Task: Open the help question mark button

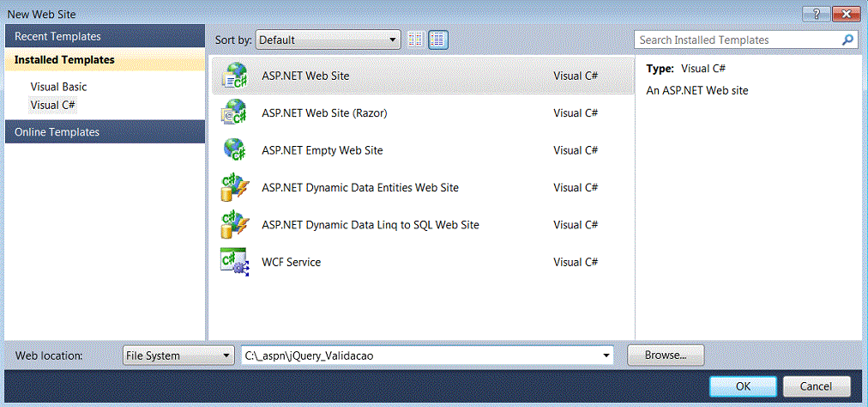Action: pos(817,13)
